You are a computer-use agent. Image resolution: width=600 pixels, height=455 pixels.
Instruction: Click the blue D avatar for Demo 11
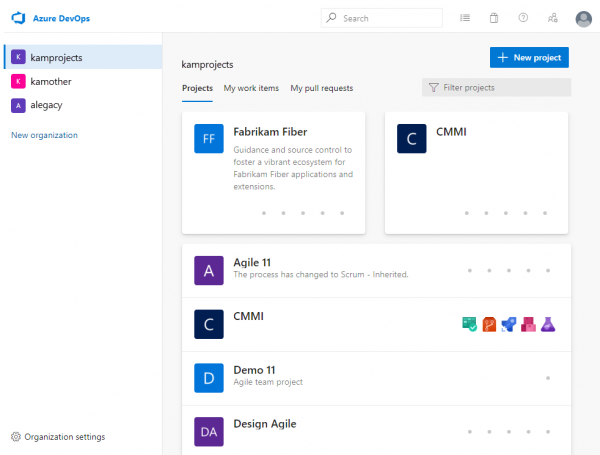[209, 378]
